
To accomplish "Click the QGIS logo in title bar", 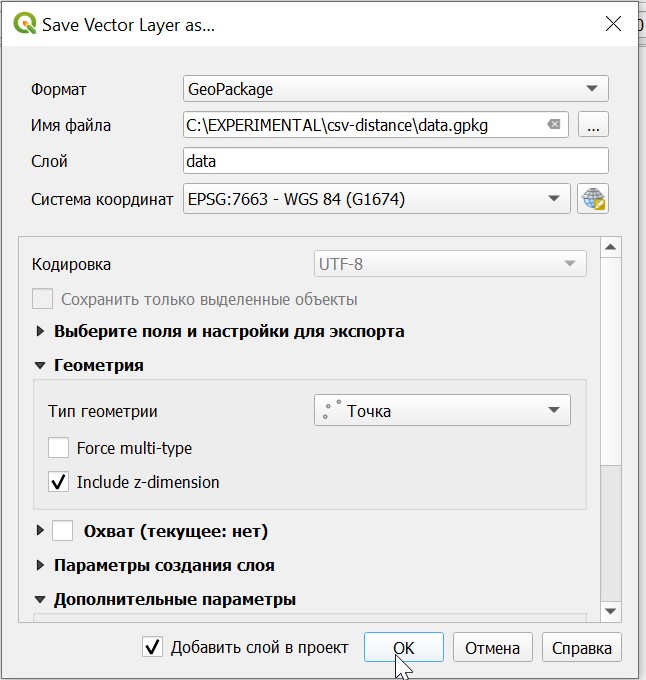I will (24, 23).
